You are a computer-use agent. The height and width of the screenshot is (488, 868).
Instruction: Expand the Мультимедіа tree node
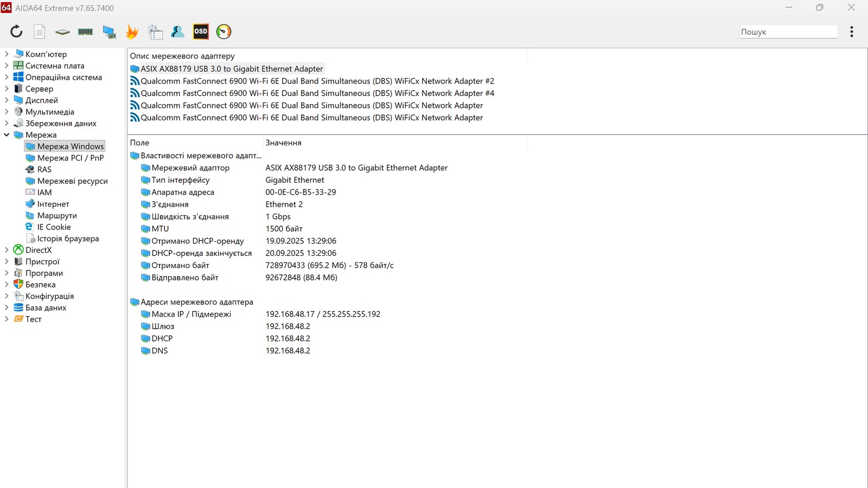point(7,112)
